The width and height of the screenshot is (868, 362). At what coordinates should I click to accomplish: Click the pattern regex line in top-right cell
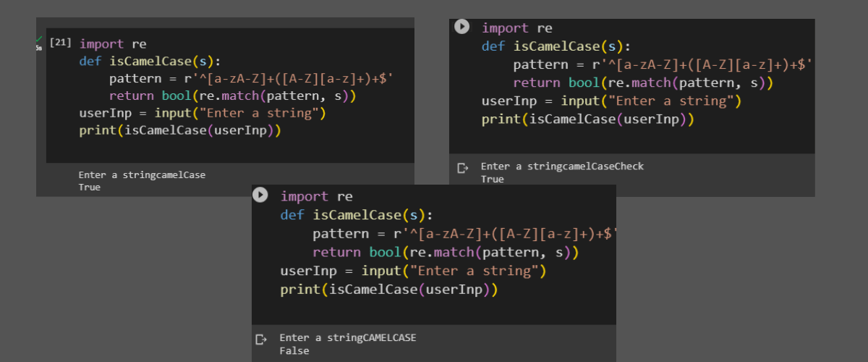coord(663,64)
